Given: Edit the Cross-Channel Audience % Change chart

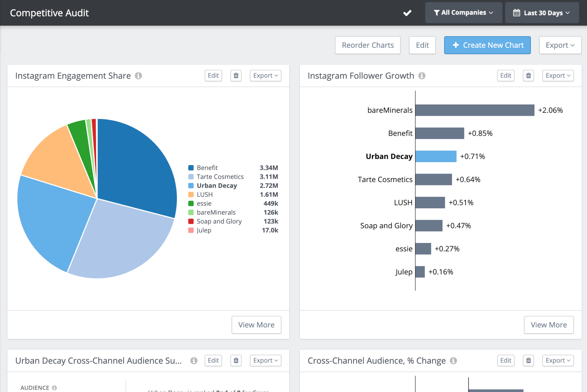Looking at the screenshot, I should 506,360.
